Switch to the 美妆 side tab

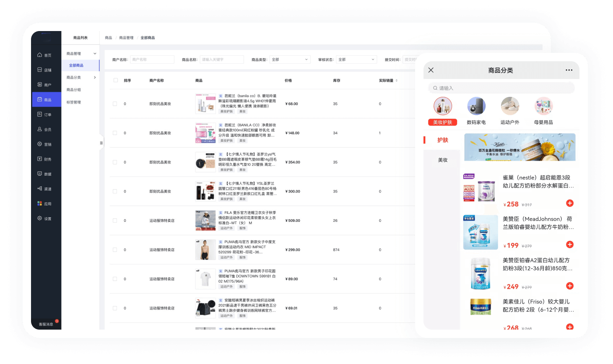tap(443, 160)
